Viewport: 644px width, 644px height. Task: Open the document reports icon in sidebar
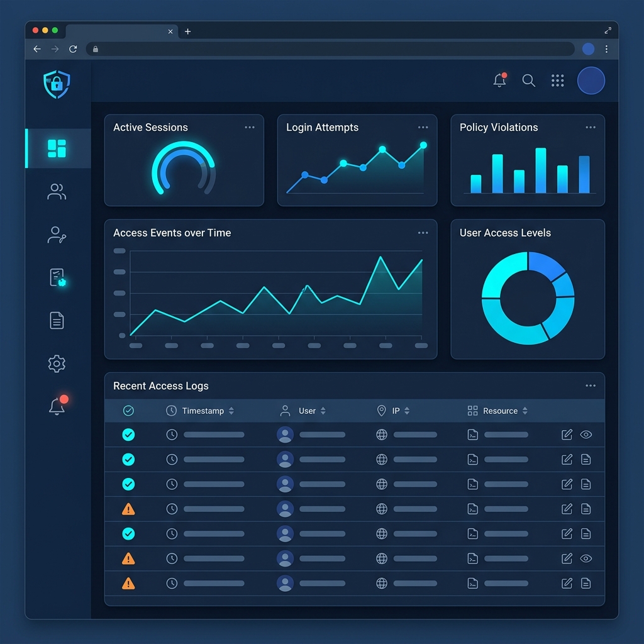tap(57, 320)
